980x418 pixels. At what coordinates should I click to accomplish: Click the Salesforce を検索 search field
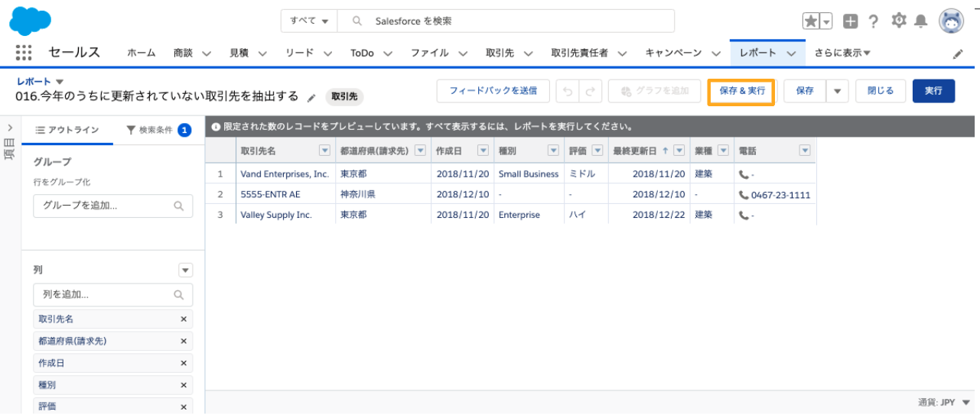pos(506,21)
